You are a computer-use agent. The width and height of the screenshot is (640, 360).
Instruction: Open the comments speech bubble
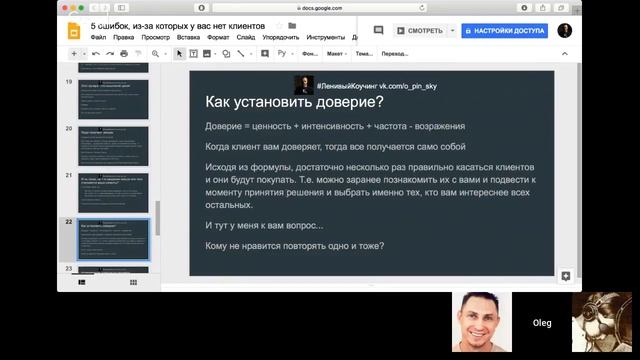(x=378, y=30)
